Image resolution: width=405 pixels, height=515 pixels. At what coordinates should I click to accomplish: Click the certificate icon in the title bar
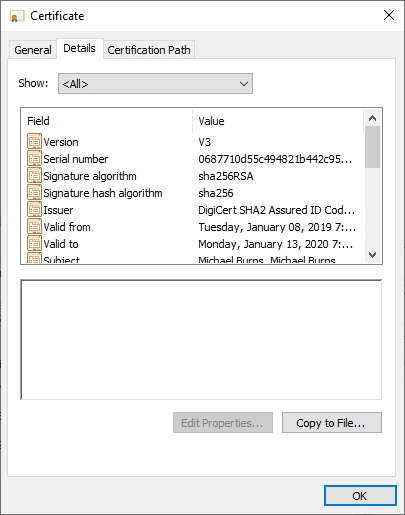pos(17,16)
